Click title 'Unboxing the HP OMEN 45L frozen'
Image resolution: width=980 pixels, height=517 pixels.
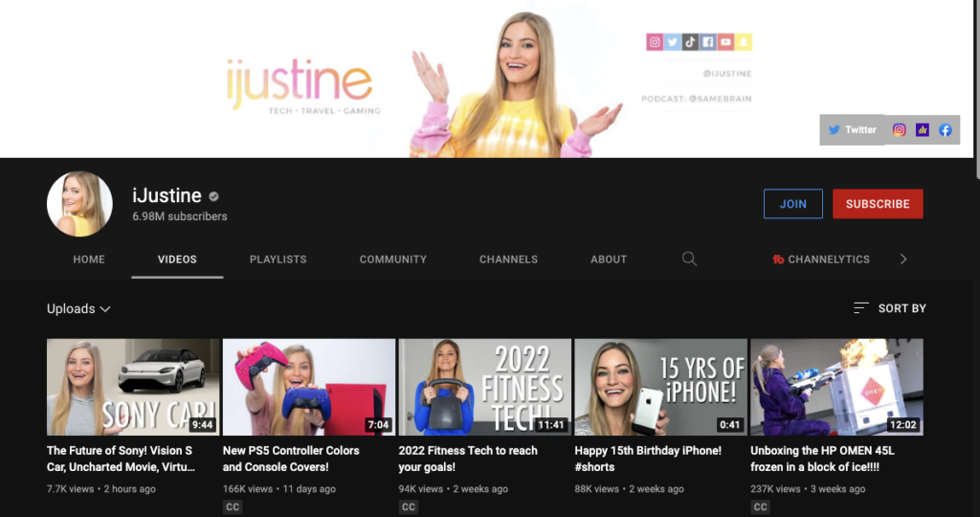coord(822,459)
